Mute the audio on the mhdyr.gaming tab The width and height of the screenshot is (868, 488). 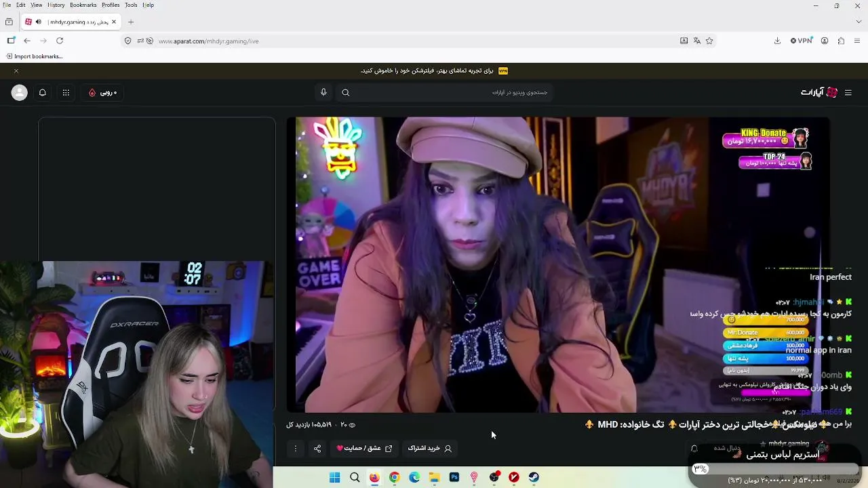point(39,22)
